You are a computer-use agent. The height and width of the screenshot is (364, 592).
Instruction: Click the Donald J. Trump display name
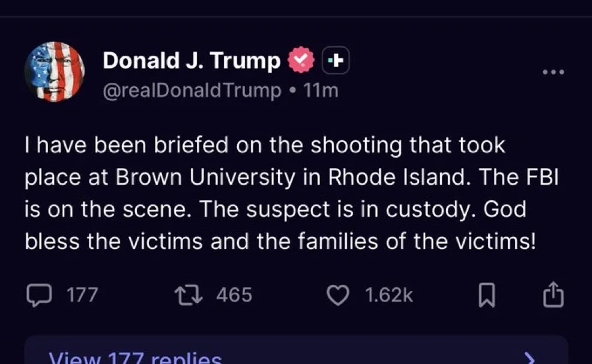[192, 60]
